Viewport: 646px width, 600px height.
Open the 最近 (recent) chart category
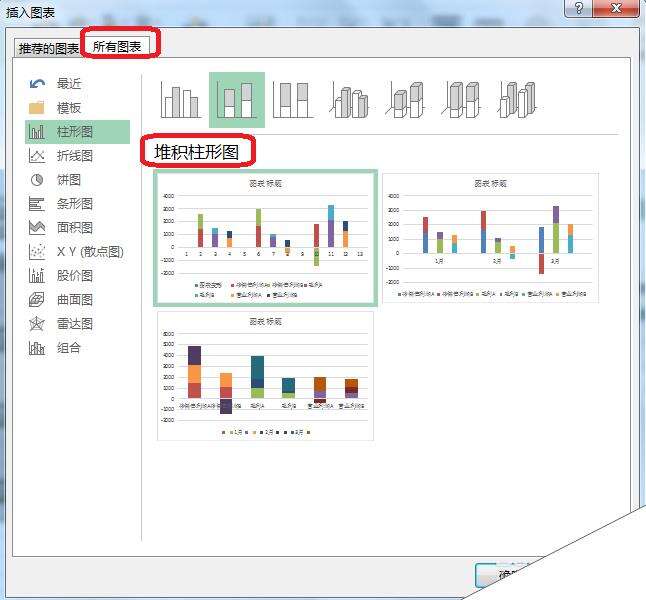(x=77, y=84)
